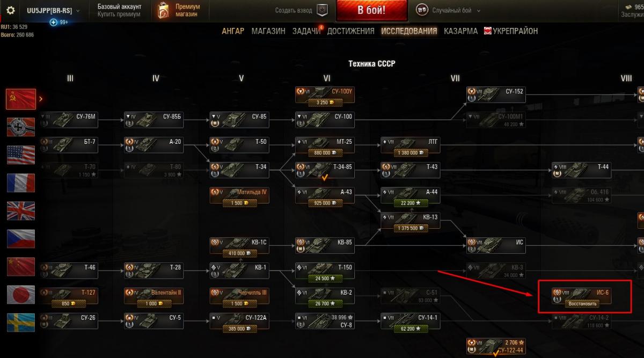Select the USA nation flag
This screenshot has width=644, height=358.
click(21, 155)
